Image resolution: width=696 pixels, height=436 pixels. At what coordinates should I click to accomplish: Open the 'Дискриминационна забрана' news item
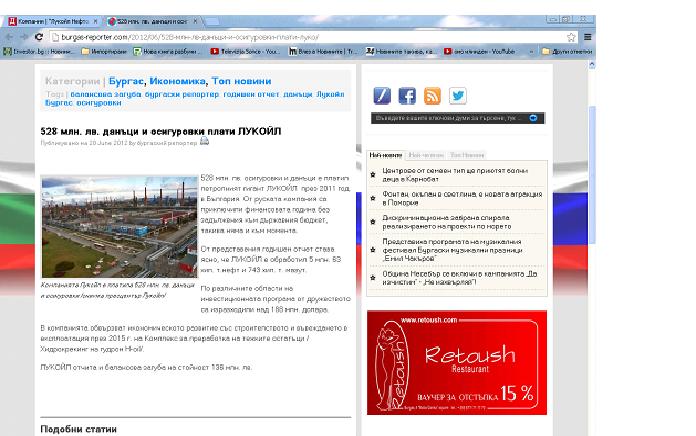(447, 222)
